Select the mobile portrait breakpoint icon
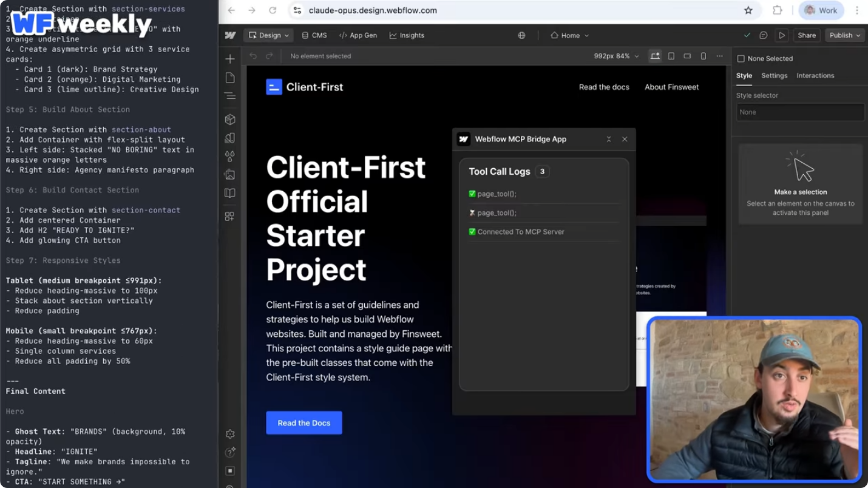This screenshot has width=868, height=488. click(x=704, y=56)
